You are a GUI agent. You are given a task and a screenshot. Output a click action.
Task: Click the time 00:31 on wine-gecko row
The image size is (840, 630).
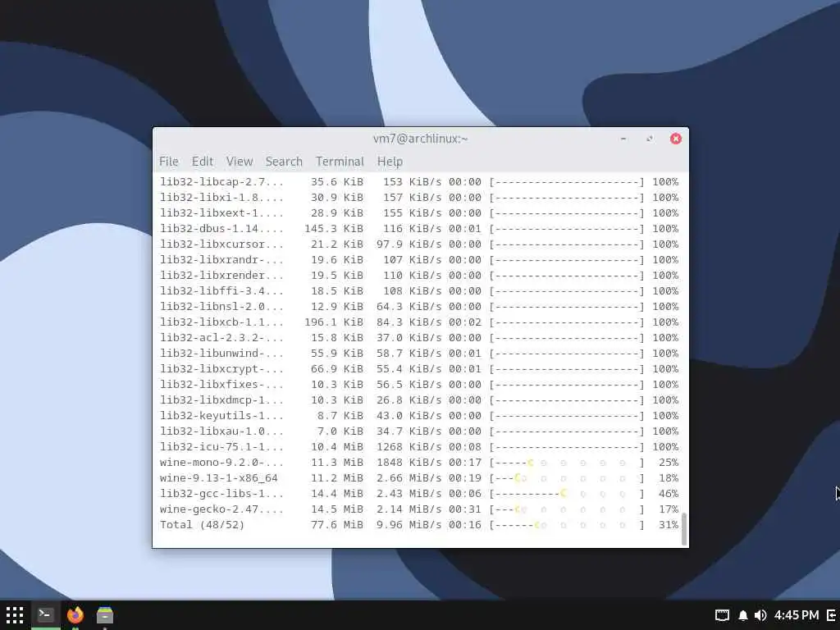click(465, 509)
